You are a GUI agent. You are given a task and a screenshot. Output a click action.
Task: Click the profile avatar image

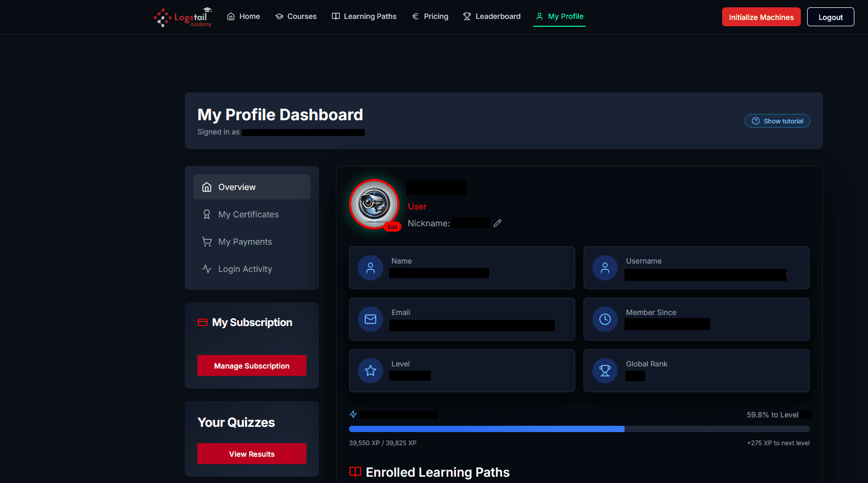click(x=374, y=204)
